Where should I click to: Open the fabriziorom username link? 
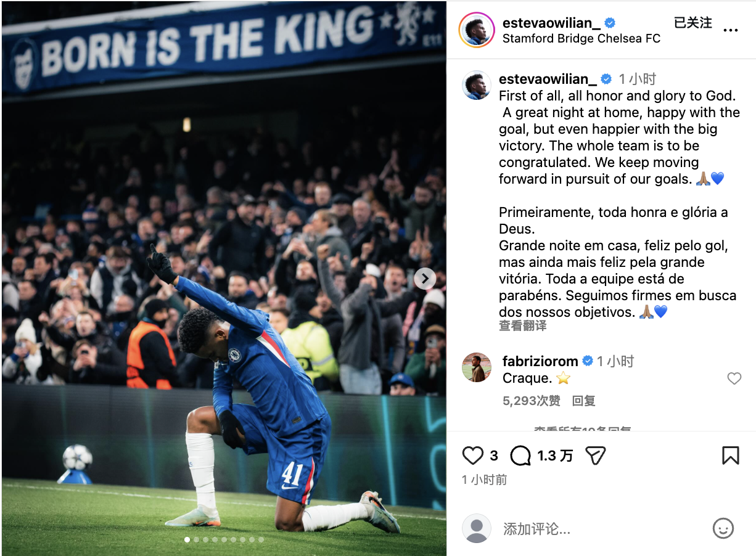(x=540, y=361)
